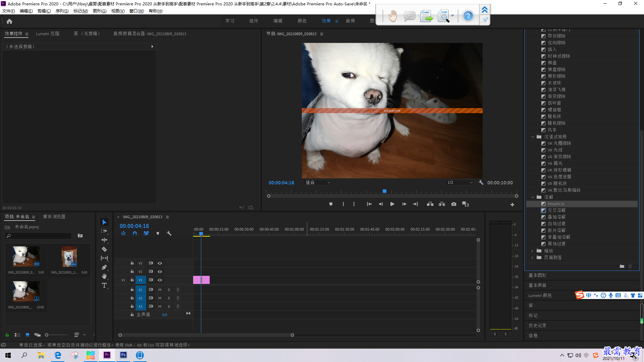This screenshot has width=644, height=362.
Task: Select the Track Select Forward tool
Action: (104, 231)
